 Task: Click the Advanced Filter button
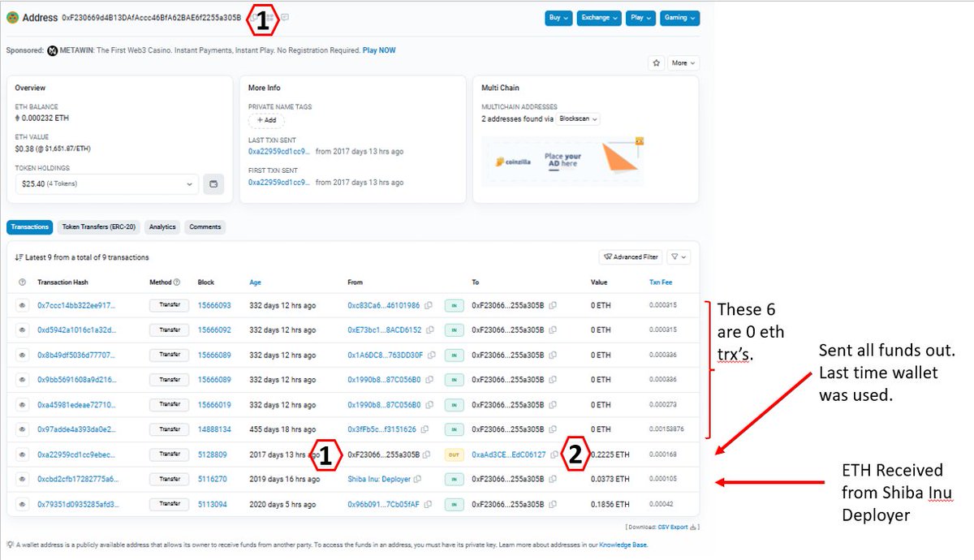point(631,257)
